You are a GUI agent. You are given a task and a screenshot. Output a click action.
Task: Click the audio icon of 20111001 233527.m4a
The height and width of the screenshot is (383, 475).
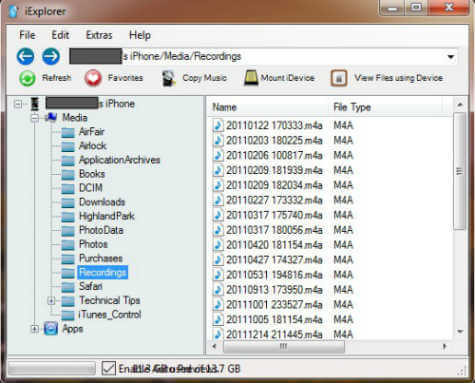coord(218,305)
